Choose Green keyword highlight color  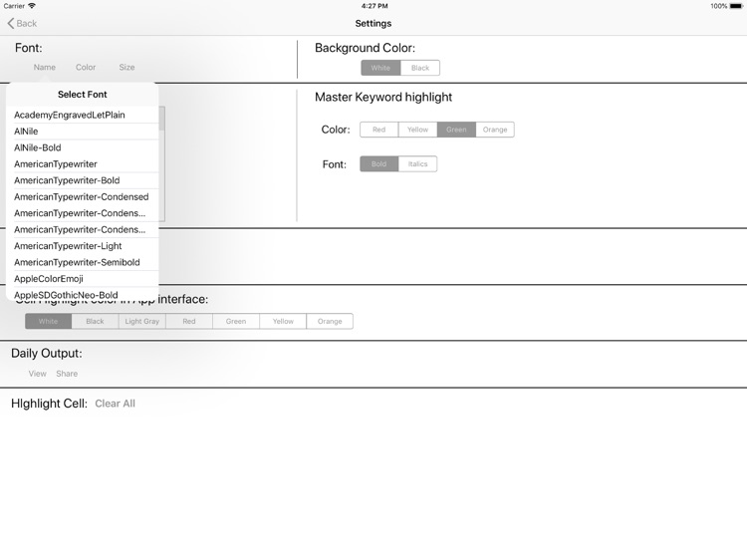[456, 130]
